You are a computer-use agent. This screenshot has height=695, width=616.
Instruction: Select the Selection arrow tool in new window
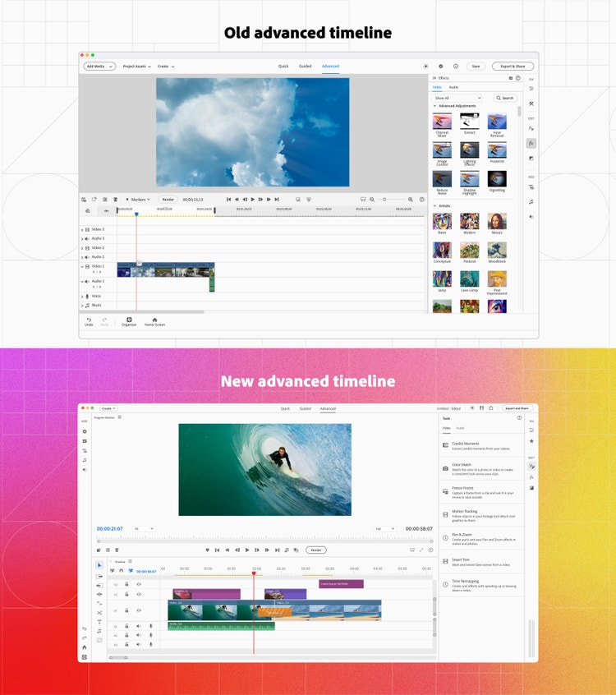click(99, 565)
